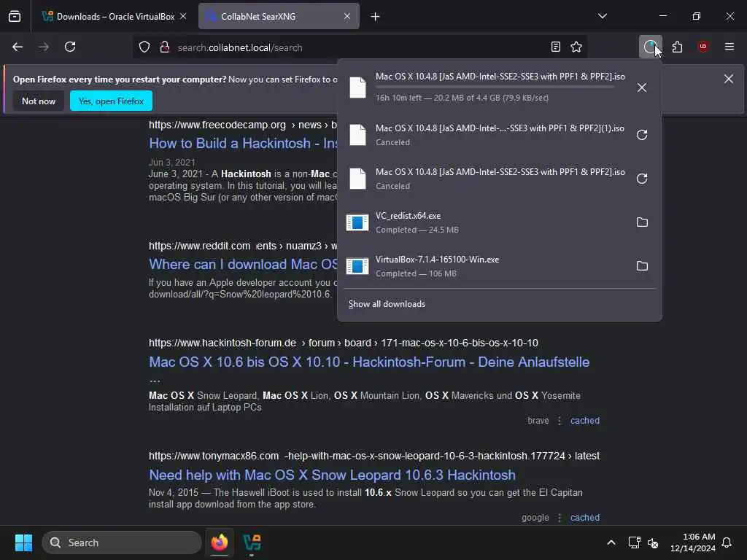Viewport: 747px width, 560px height.
Task: Show VirtualBox-7.1.4-165100-Win.exe in folder
Action: [642, 265]
